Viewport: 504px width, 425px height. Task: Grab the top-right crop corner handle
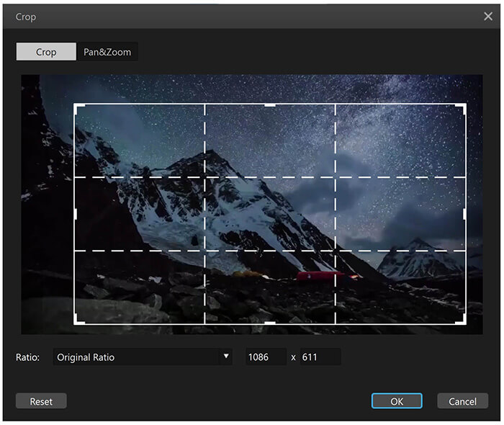pyautogui.click(x=462, y=107)
